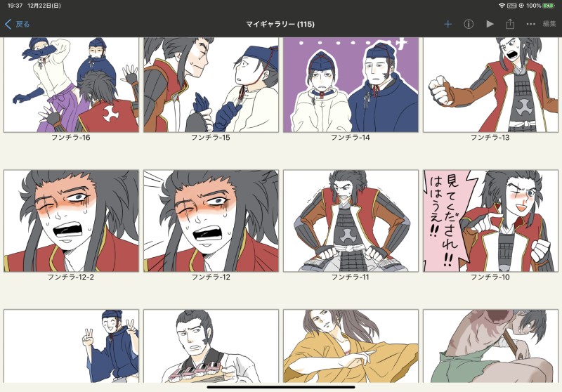
Task: Tap the share icon in the toolbar
Action: pos(510,24)
